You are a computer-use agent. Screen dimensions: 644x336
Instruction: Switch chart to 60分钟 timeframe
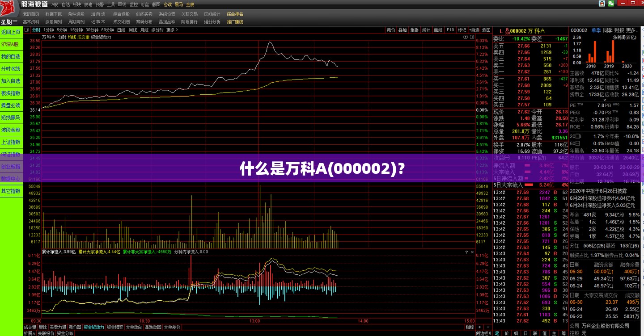coord(108,30)
